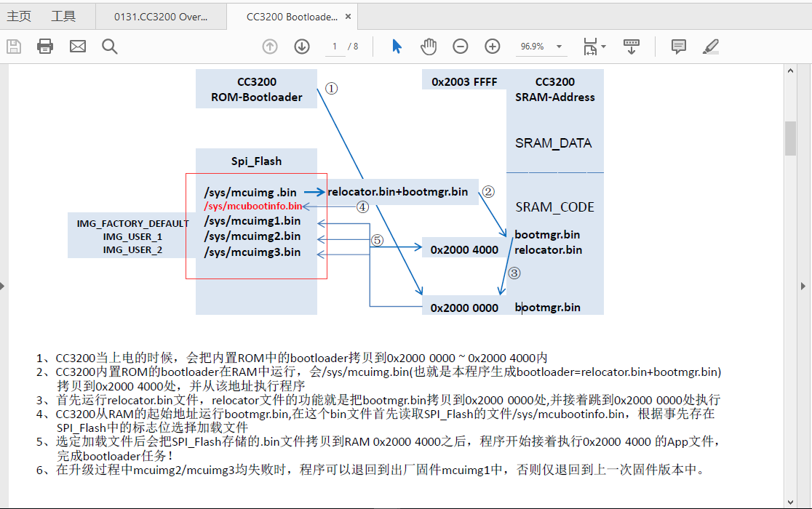Expand the right tools pane arrow
812x509 pixels.
pyautogui.click(x=803, y=286)
